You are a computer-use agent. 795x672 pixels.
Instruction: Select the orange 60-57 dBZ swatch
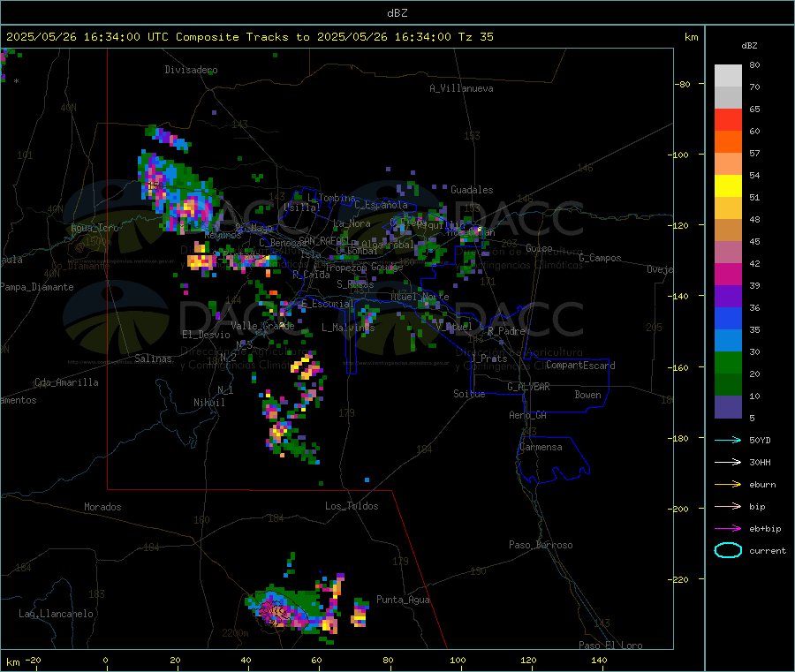728,142
